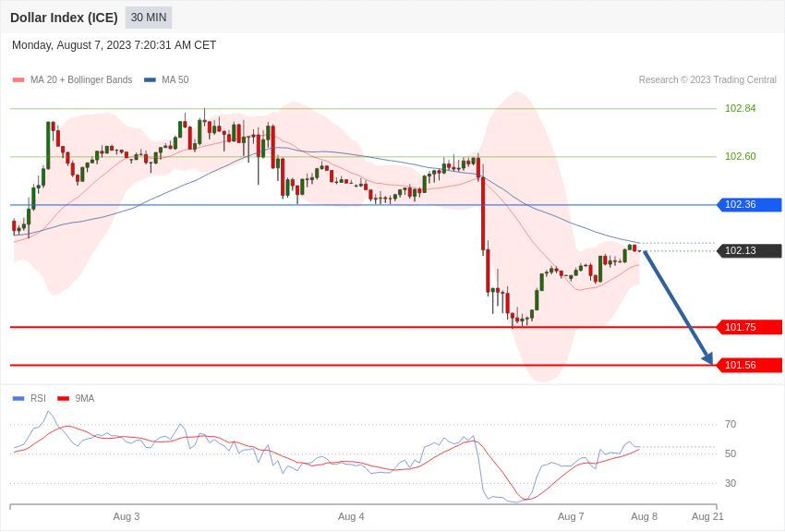The width and height of the screenshot is (785, 532).
Task: Click the chart timestamp text
Action: (x=115, y=45)
